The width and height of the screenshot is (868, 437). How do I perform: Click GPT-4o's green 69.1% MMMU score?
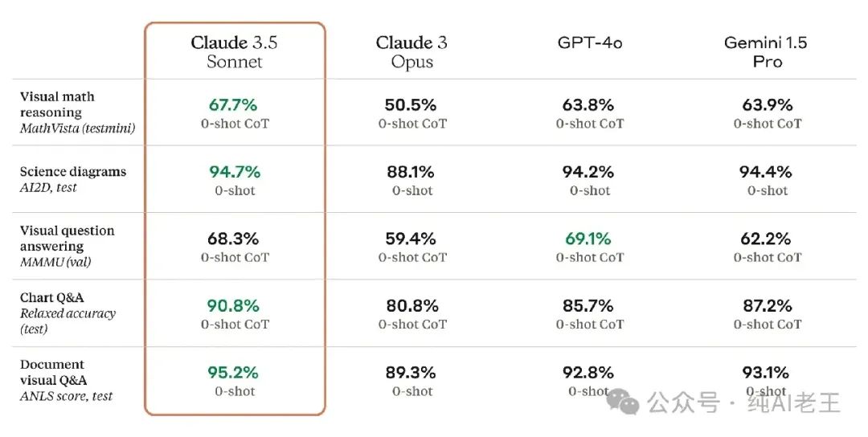click(x=590, y=239)
